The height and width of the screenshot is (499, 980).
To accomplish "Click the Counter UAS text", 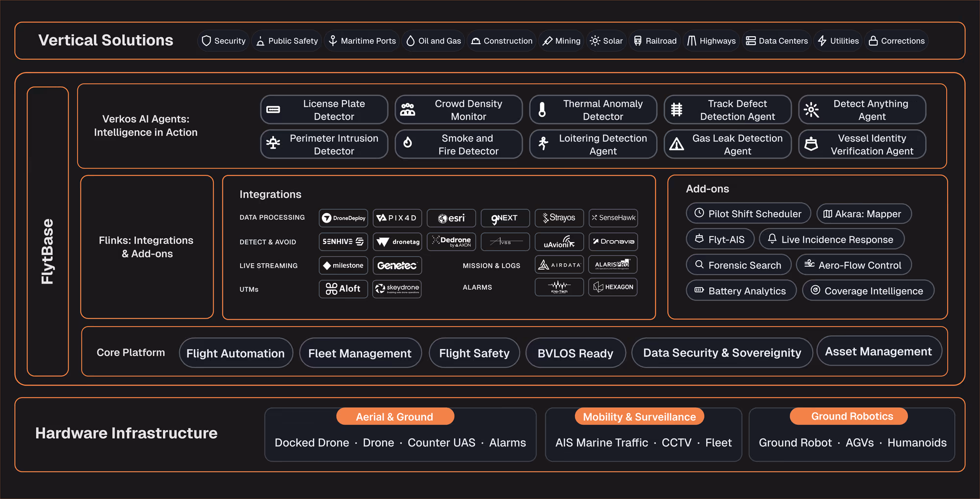I will point(441,443).
